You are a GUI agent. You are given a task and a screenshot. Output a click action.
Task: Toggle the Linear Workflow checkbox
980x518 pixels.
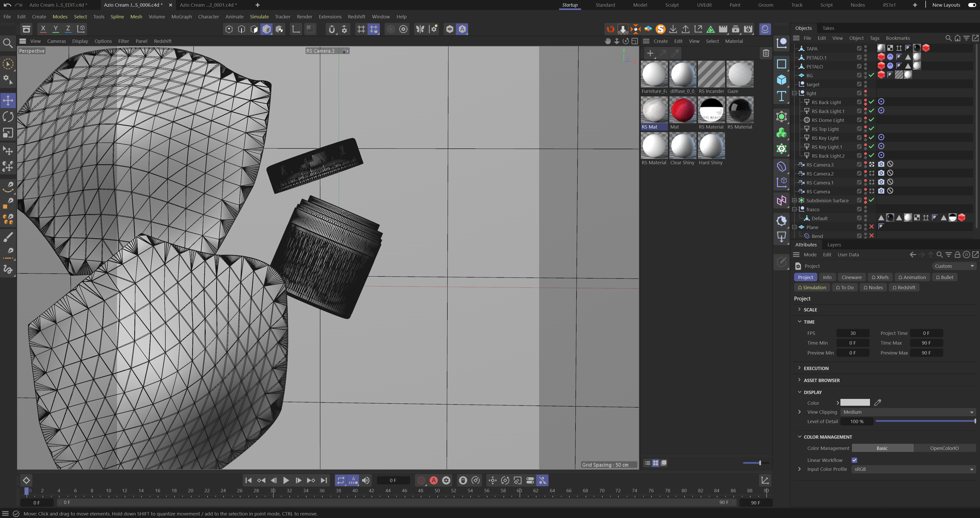click(854, 460)
